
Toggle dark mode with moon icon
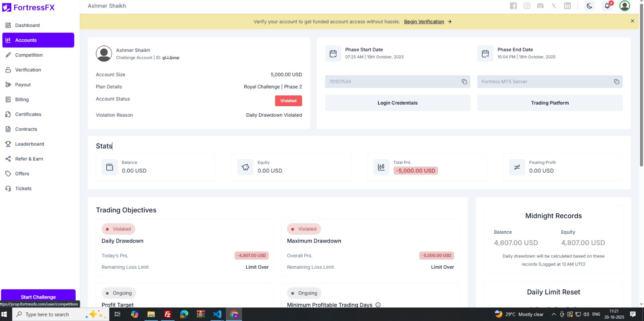[589, 6]
